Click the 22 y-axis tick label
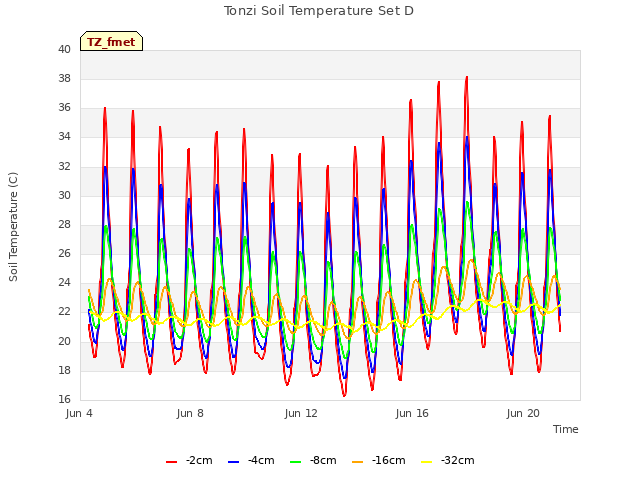 tap(64, 312)
